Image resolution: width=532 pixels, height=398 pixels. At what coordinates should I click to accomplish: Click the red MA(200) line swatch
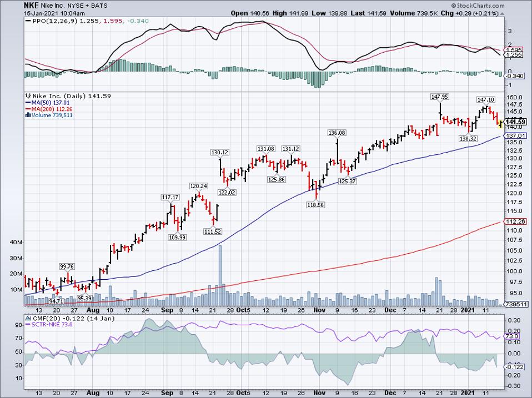click(28, 109)
